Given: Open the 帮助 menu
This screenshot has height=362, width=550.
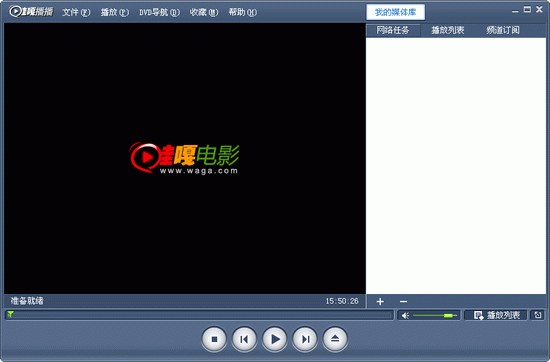Looking at the screenshot, I should pos(242,12).
